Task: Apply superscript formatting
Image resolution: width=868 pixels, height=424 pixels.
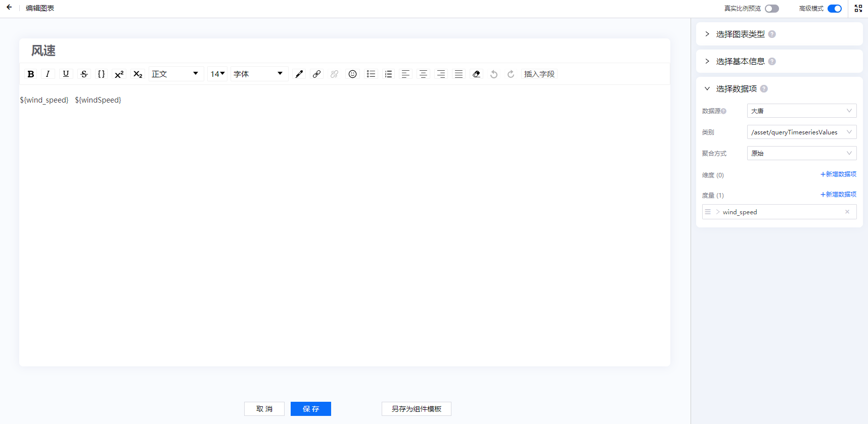Action: [x=119, y=74]
